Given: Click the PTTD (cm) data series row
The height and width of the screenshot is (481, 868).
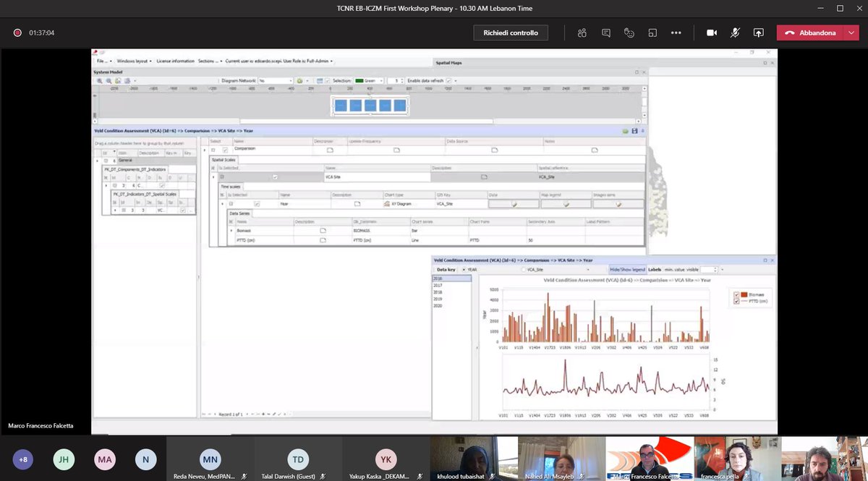Looking at the screenshot, I should pyautogui.click(x=436, y=239).
